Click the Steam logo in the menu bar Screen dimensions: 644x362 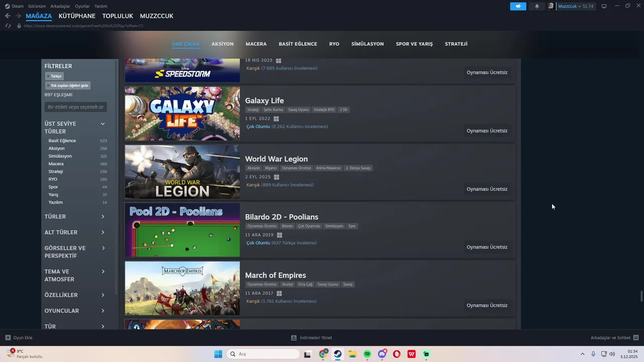click(7, 6)
